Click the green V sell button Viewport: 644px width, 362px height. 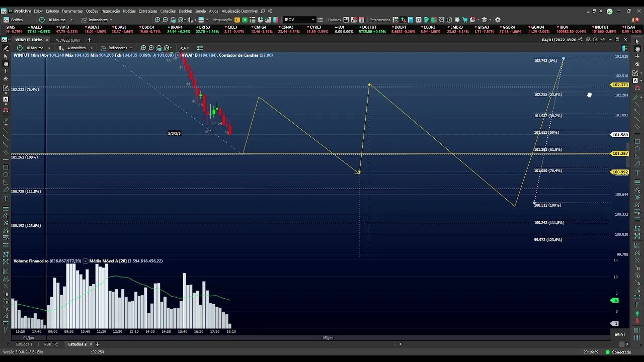pos(245,20)
